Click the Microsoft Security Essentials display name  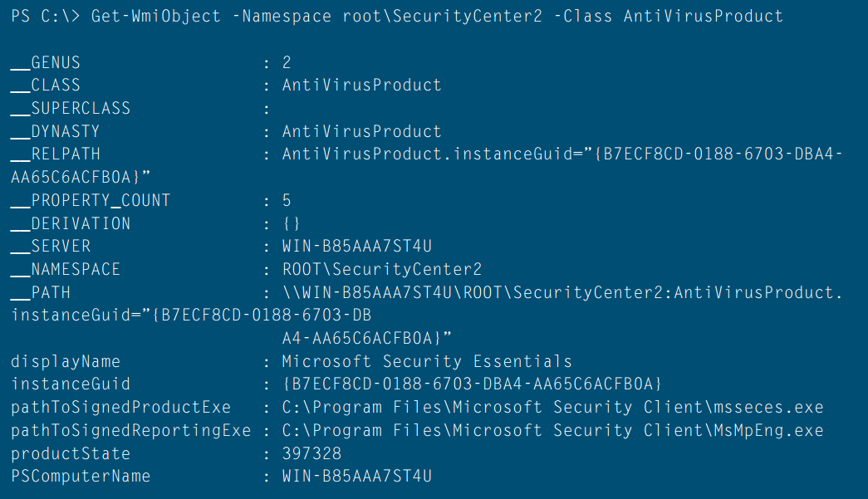coord(427,361)
